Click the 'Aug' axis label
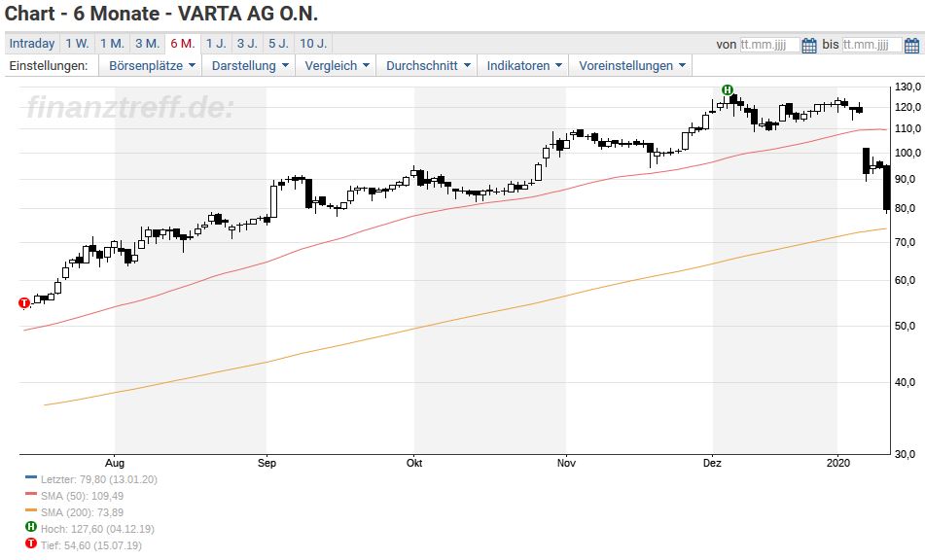Viewport: 925px width, 560px height. click(x=115, y=463)
